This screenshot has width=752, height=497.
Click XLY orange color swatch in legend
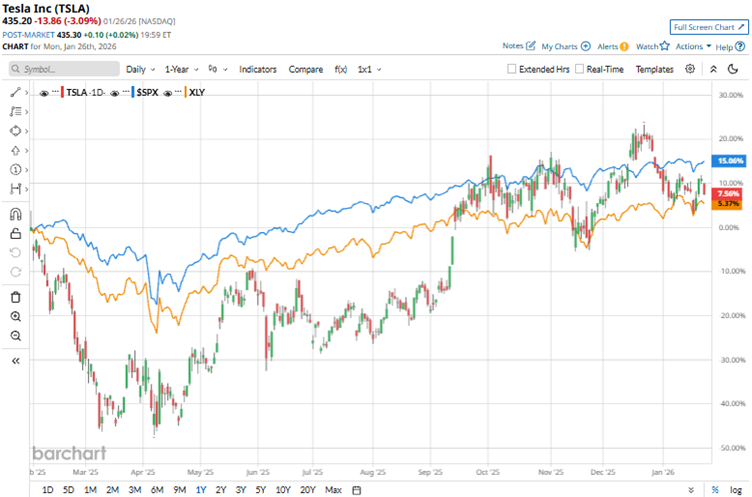click(x=185, y=92)
